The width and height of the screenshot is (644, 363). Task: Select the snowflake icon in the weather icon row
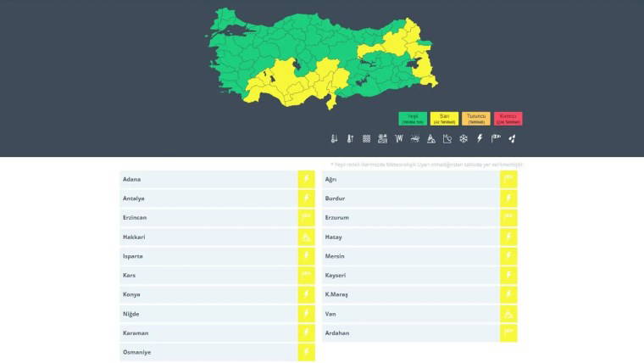[x=464, y=138]
